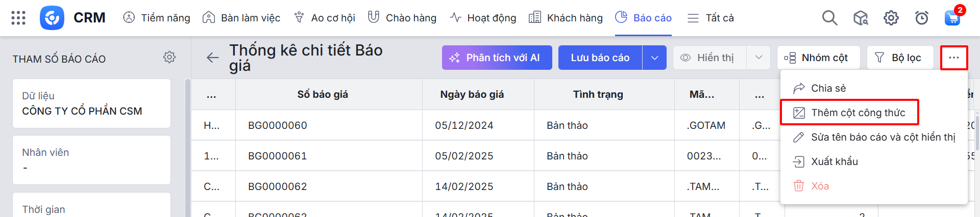Toggle the Hiển thị visibility button
The width and height of the screenshot is (980, 217).
tap(709, 58)
